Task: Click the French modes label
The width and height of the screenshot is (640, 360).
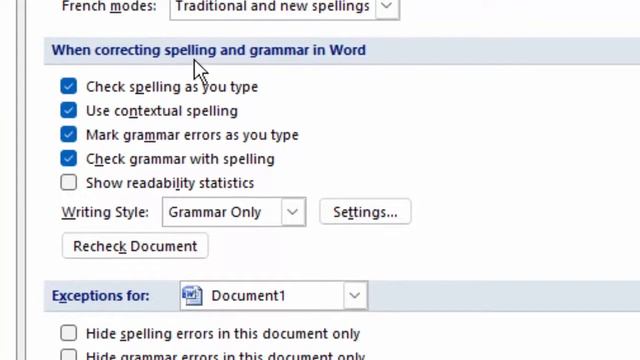Action: click(x=109, y=7)
